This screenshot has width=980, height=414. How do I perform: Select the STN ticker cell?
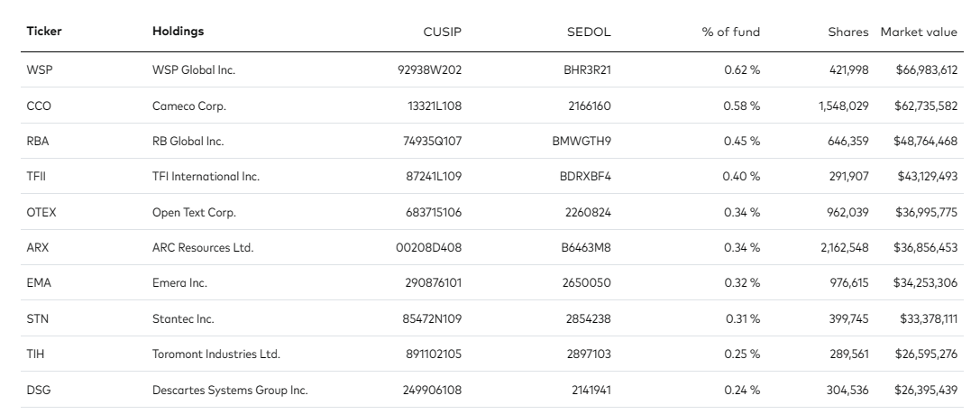click(x=38, y=318)
